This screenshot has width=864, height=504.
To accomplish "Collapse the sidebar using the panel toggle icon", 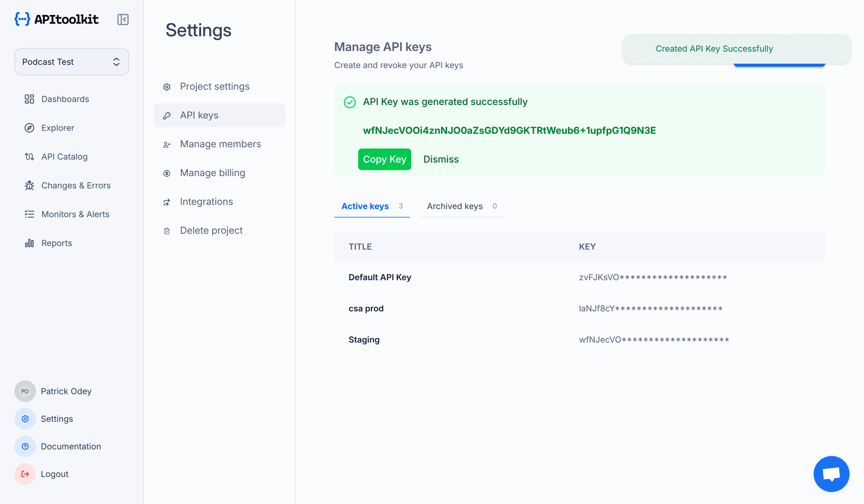I will (123, 19).
